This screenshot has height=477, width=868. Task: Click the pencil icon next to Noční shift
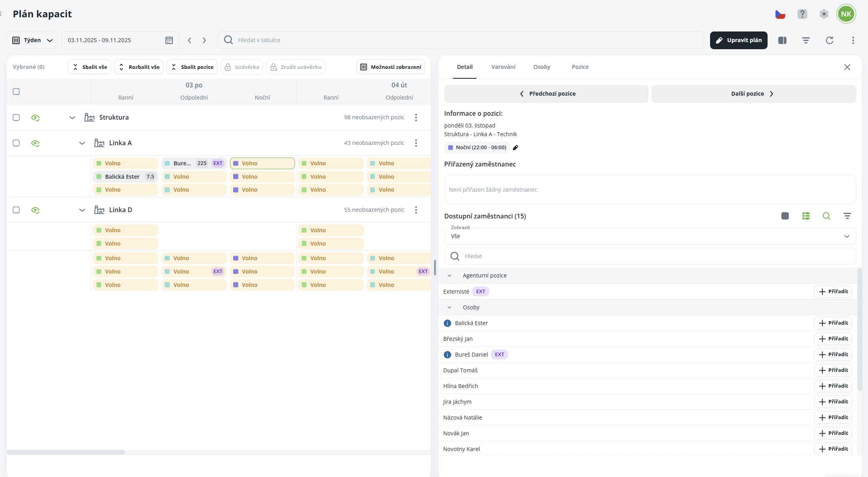click(516, 148)
